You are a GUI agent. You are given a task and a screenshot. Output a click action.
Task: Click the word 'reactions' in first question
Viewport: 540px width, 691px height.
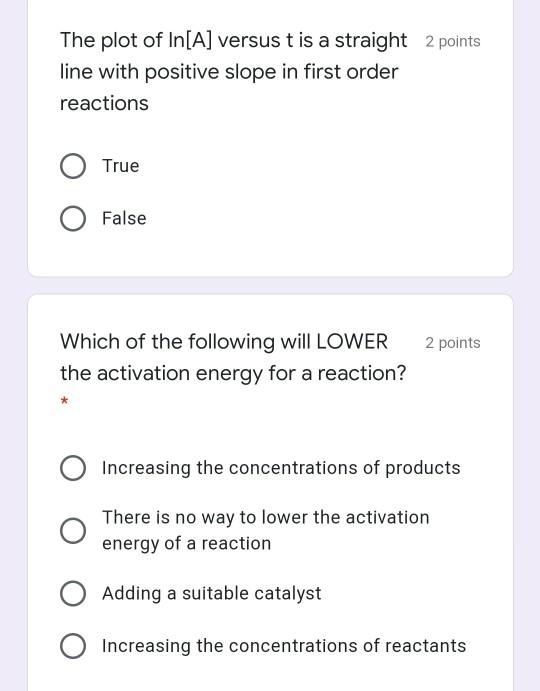[104, 104]
